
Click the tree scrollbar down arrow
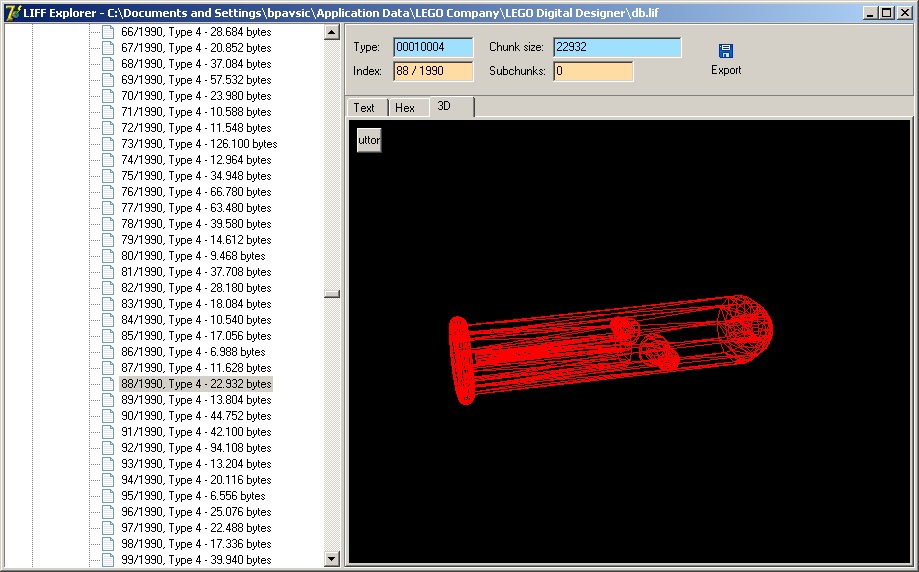332,559
